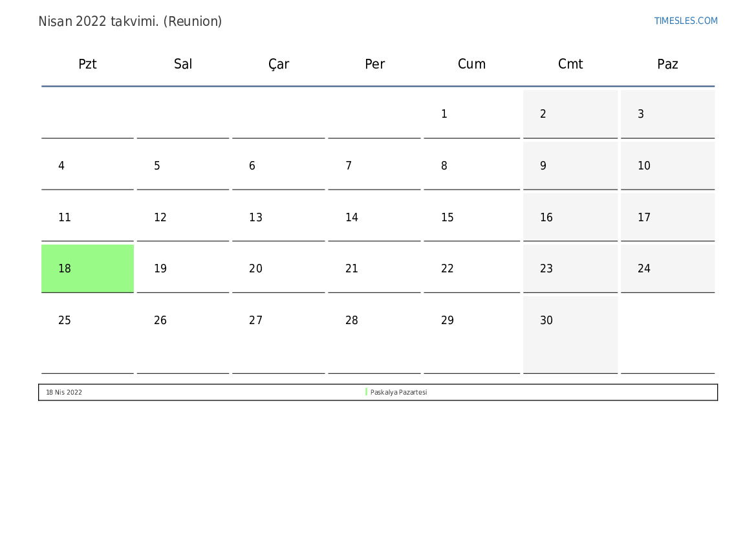
Task: Click the date 9 cell
Action: pyautogui.click(x=570, y=166)
